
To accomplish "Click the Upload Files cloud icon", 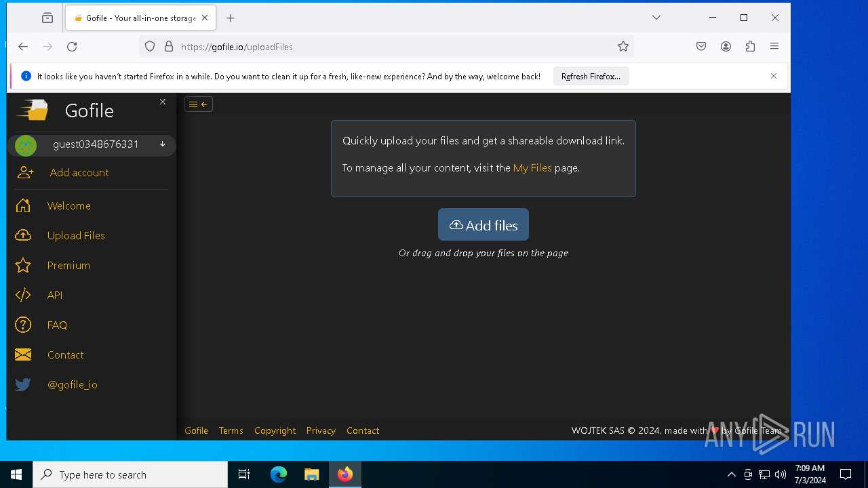I will (23, 235).
